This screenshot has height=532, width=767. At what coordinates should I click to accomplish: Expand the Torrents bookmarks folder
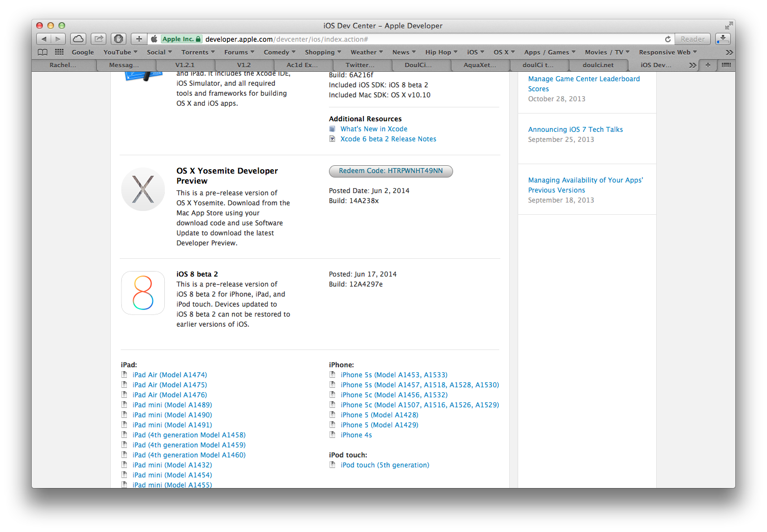point(198,52)
